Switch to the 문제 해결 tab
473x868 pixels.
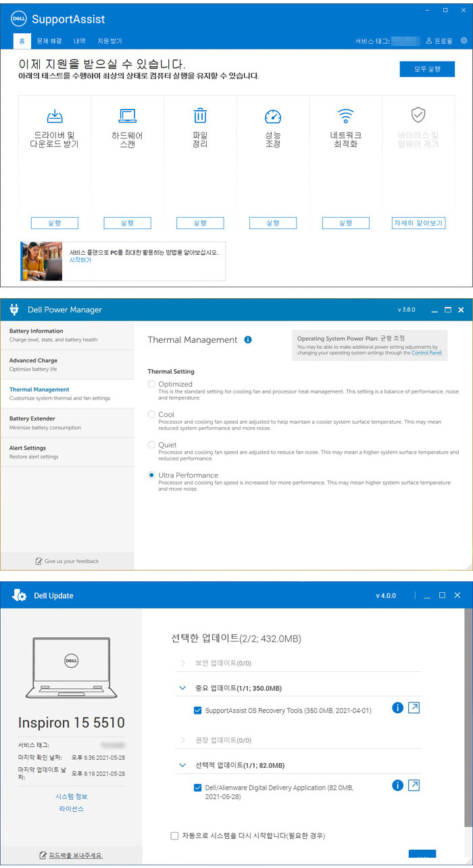[49, 41]
